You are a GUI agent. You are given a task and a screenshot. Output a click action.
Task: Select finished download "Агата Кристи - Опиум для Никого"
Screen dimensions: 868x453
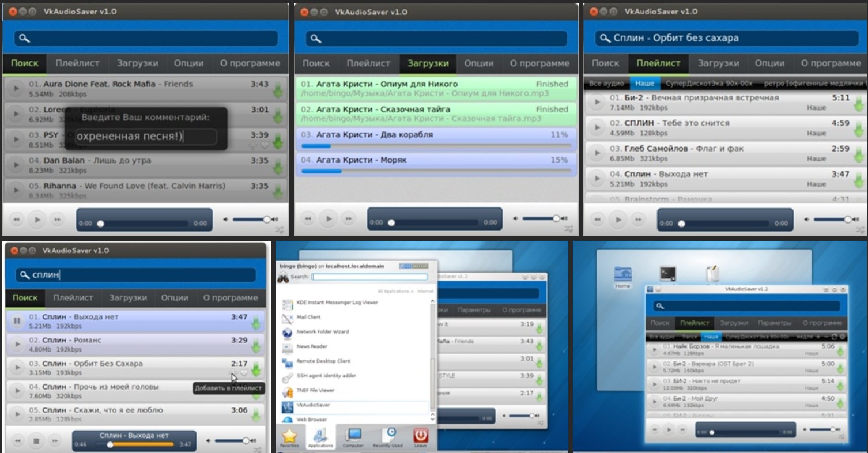[x=436, y=89]
